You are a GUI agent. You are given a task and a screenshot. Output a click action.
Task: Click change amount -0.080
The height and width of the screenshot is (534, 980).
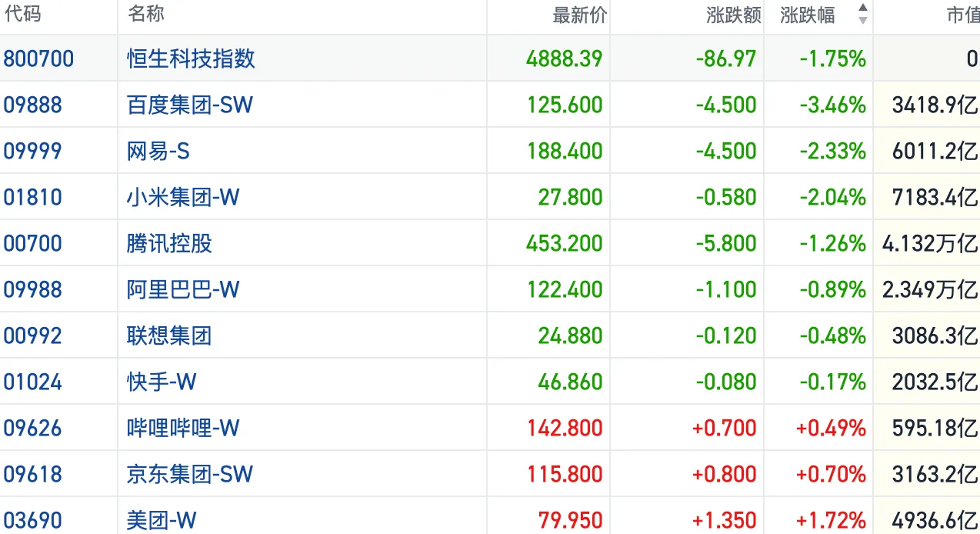pos(726,382)
